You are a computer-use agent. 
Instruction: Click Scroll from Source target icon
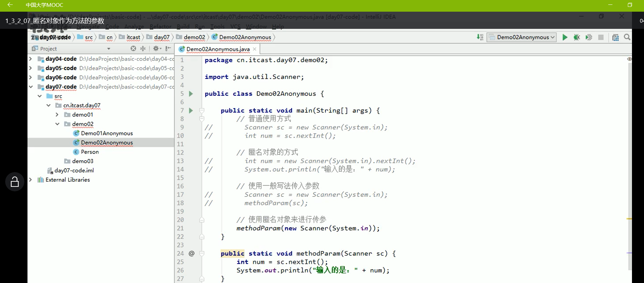pos(133,48)
